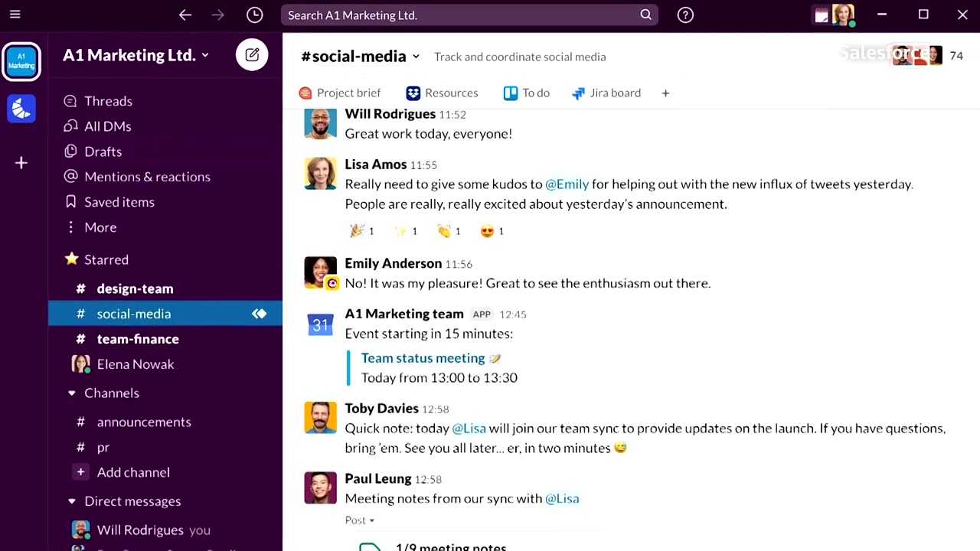
Task: Click the Search A1 Marketing Ltd. field
Action: coord(469,15)
